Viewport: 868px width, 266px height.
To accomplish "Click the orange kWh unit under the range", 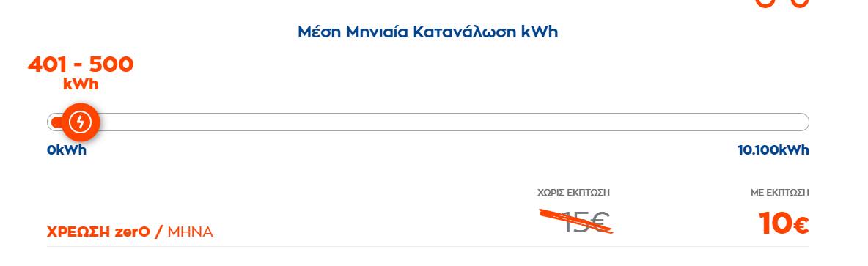I will (81, 84).
